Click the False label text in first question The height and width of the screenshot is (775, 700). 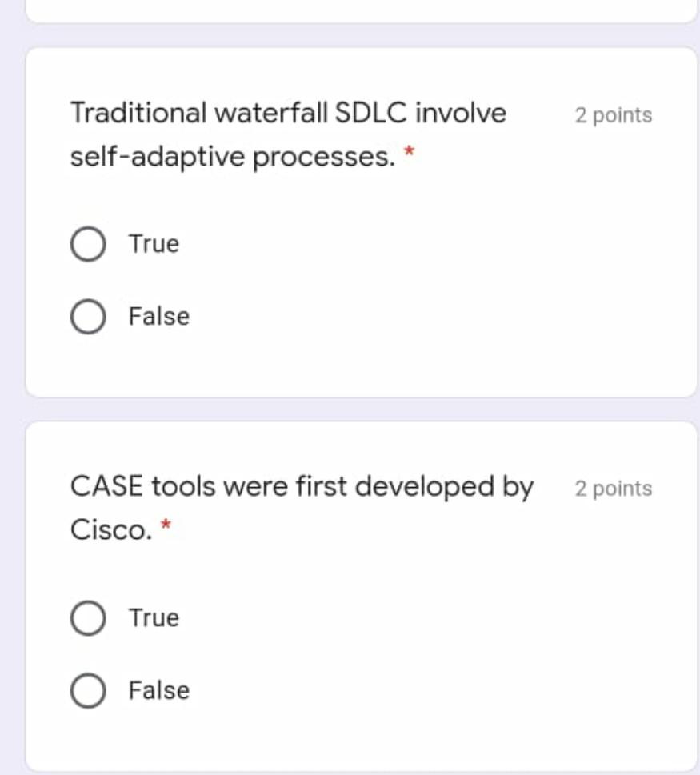coord(158,315)
